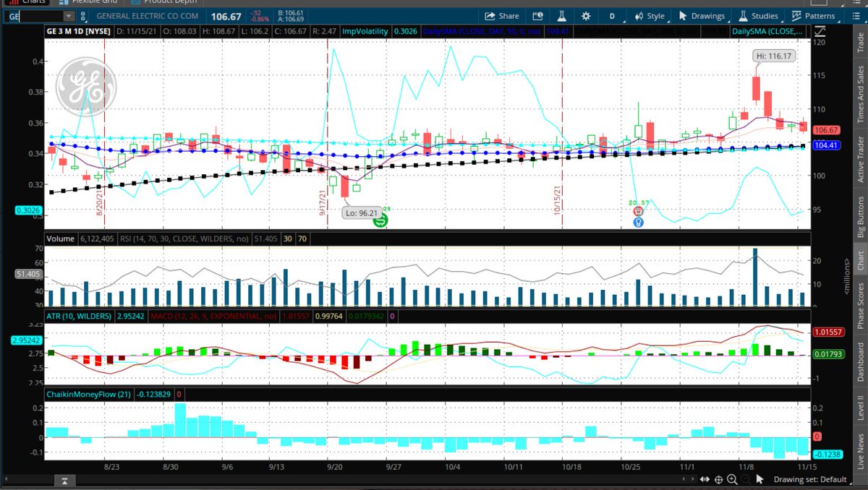
Task: Click the ImpVolatility study label
Action: (x=365, y=31)
